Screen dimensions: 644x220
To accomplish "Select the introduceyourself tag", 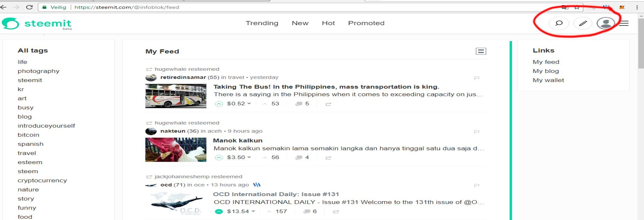I will pos(46,126).
